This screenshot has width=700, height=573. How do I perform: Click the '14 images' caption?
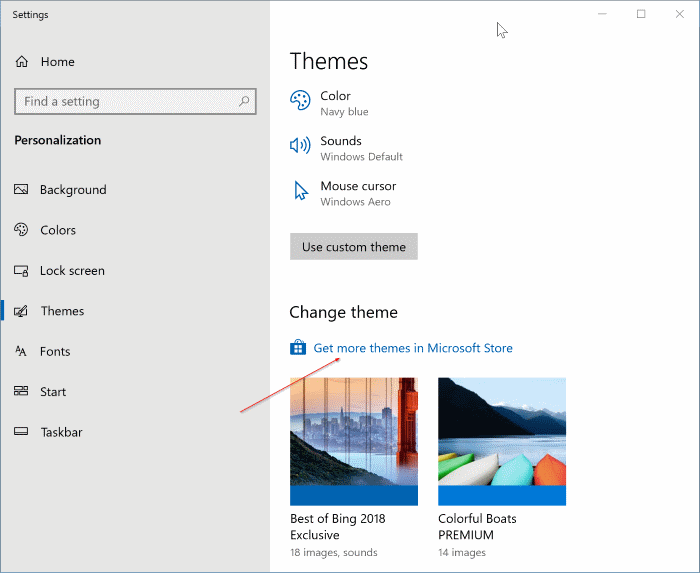(462, 552)
